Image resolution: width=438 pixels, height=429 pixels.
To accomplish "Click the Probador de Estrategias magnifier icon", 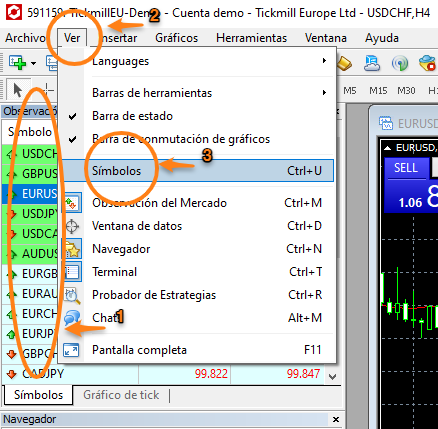I will tap(72, 296).
